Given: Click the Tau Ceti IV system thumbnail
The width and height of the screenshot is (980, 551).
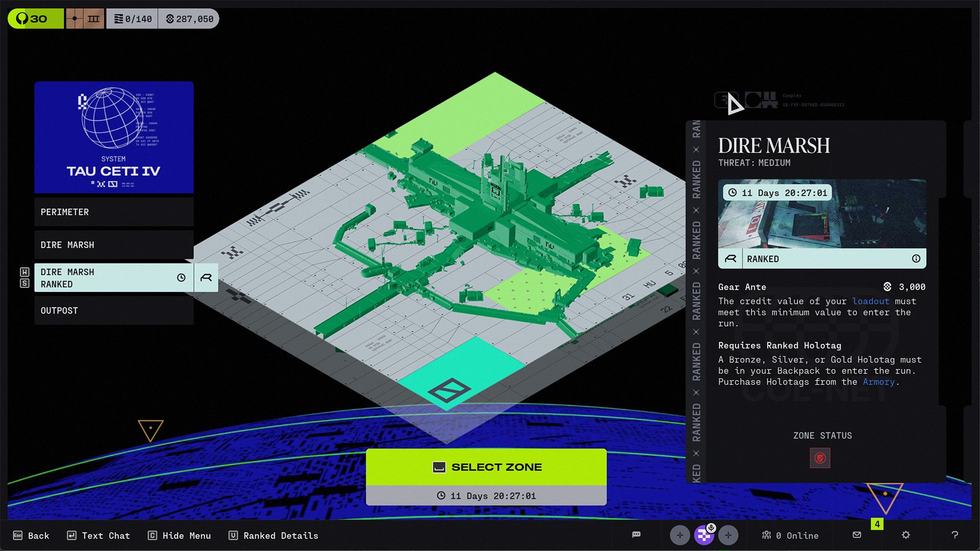Looking at the screenshot, I should (x=114, y=137).
